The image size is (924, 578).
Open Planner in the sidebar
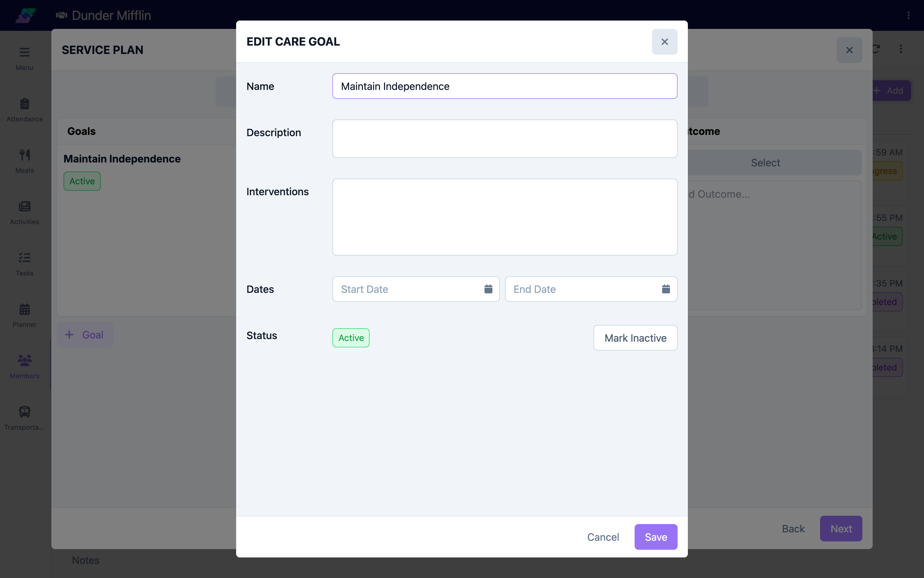pyautogui.click(x=24, y=315)
